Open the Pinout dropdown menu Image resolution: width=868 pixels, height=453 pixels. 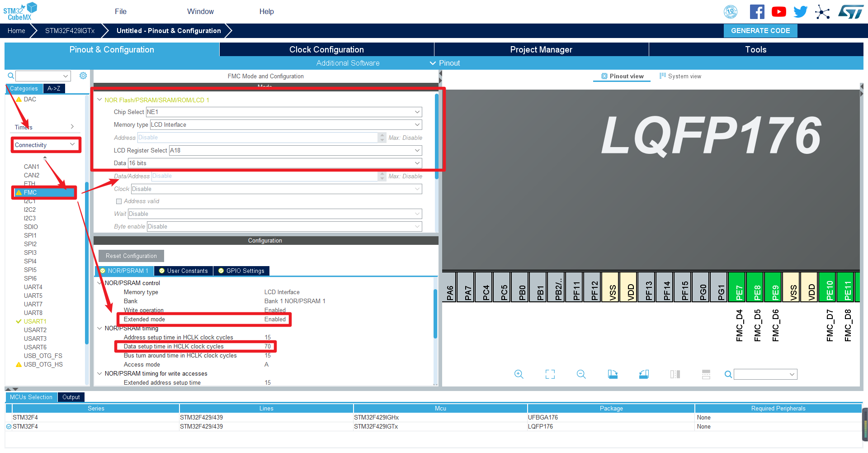point(445,63)
